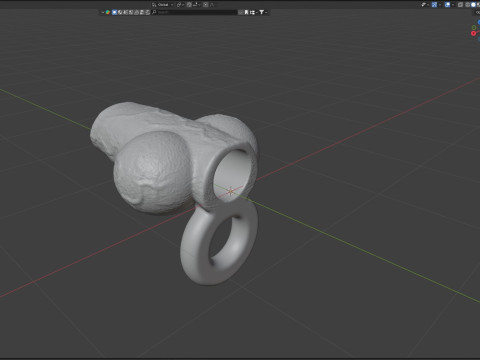Click the magnifier search icon

[154, 12]
